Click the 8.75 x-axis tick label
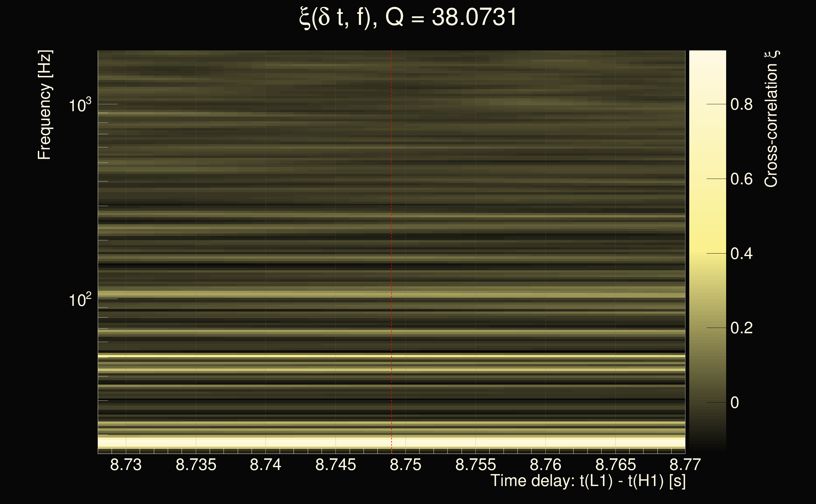816x504 pixels. point(405,465)
